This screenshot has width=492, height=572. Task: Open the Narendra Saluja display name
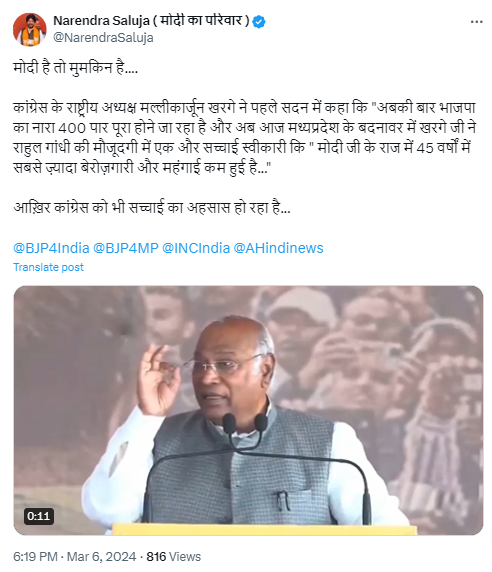[x=151, y=21]
